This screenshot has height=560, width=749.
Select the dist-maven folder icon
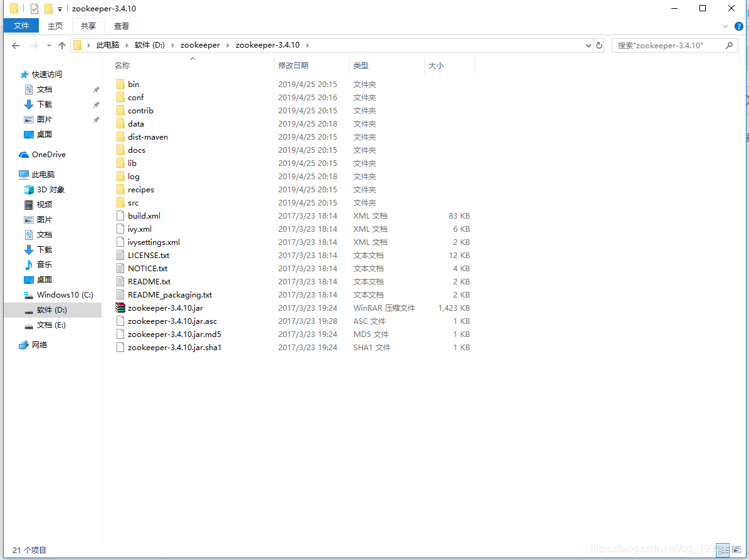(x=120, y=137)
